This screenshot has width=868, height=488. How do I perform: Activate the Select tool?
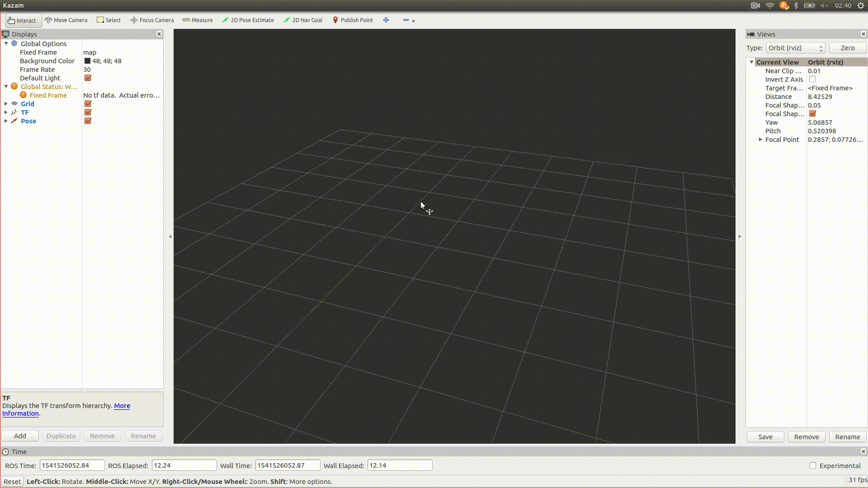tap(109, 20)
